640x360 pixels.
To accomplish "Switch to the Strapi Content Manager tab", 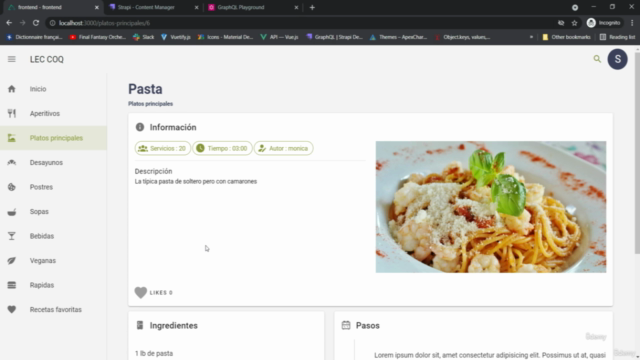I will tap(152, 7).
